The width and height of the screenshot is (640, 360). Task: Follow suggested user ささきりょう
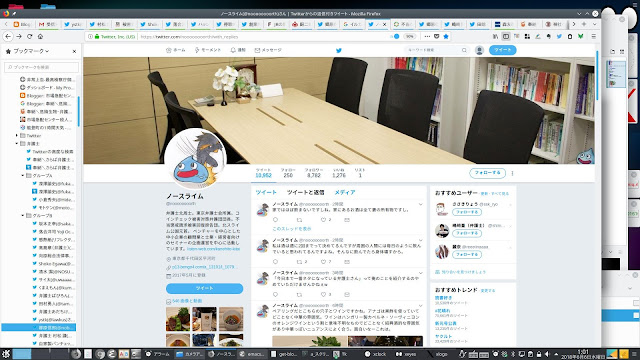467,212
